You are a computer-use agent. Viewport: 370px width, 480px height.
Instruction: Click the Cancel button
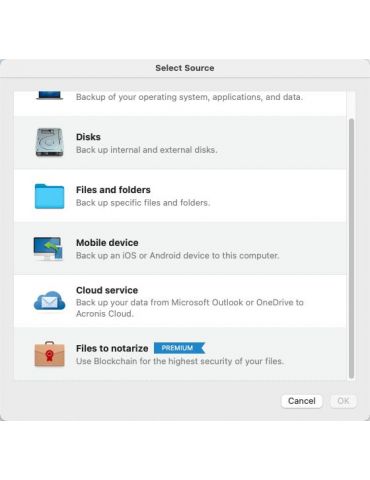pyautogui.click(x=302, y=401)
